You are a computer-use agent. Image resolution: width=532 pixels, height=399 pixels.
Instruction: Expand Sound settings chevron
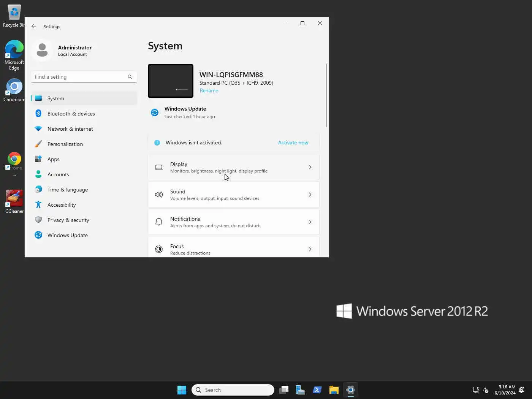(x=310, y=195)
